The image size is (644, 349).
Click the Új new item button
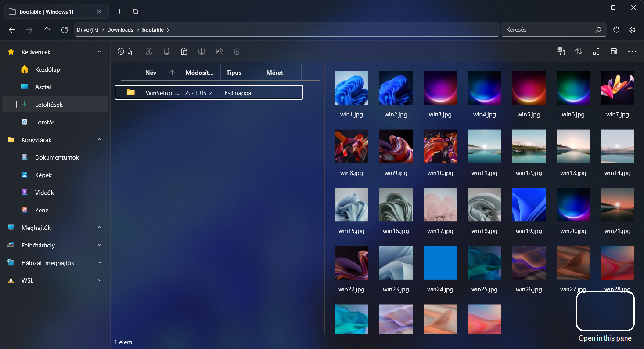[125, 51]
